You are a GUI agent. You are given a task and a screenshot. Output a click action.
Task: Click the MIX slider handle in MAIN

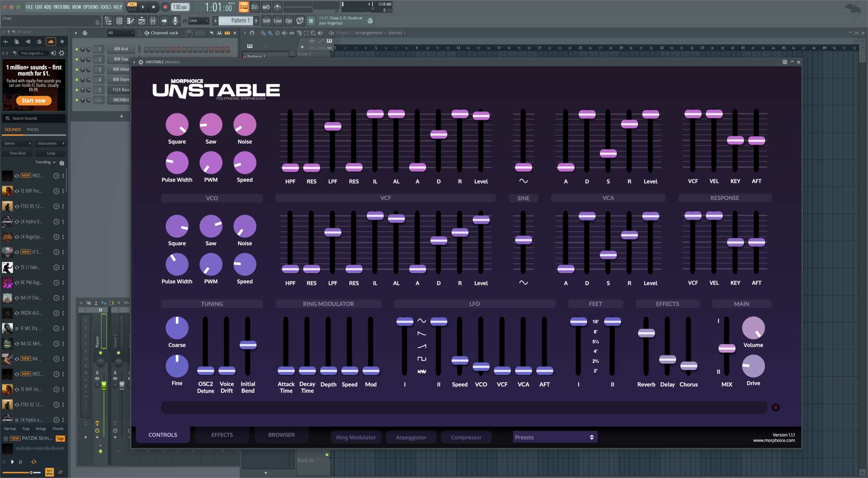coord(727,348)
